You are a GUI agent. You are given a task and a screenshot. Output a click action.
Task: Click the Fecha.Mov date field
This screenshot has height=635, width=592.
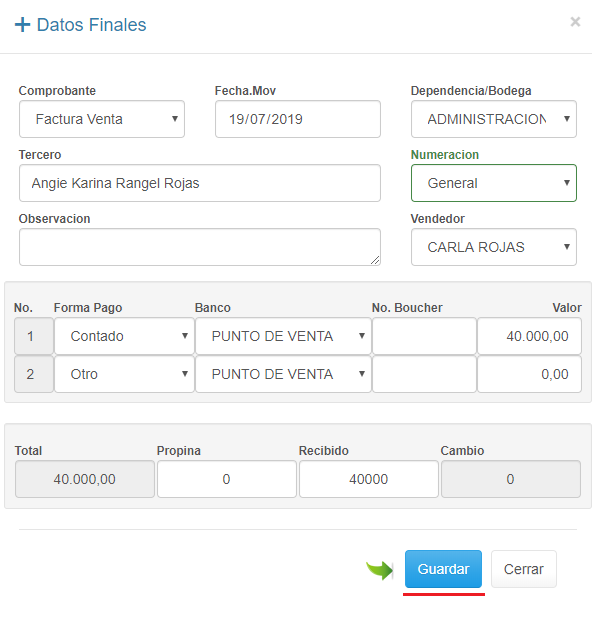(298, 119)
